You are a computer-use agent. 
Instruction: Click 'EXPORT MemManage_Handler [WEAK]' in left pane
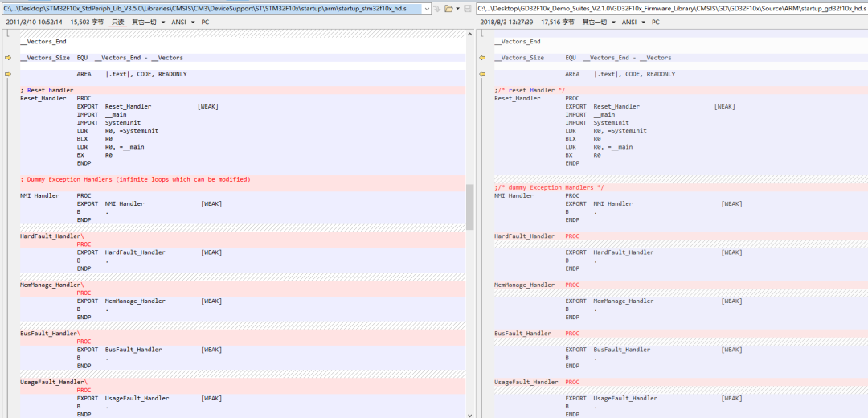(x=149, y=301)
